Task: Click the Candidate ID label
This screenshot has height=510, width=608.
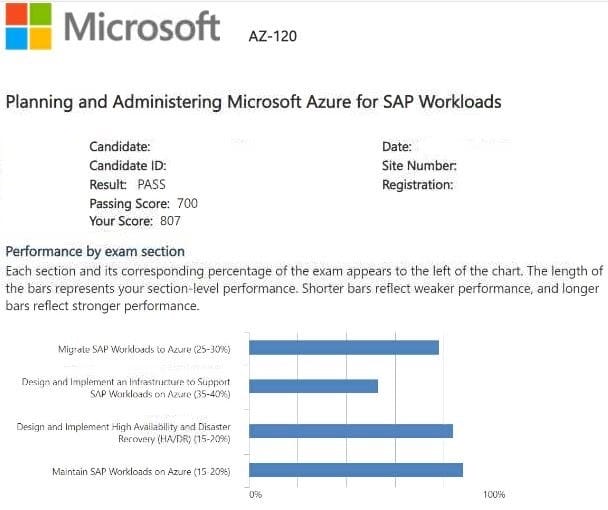Action: coord(128,166)
